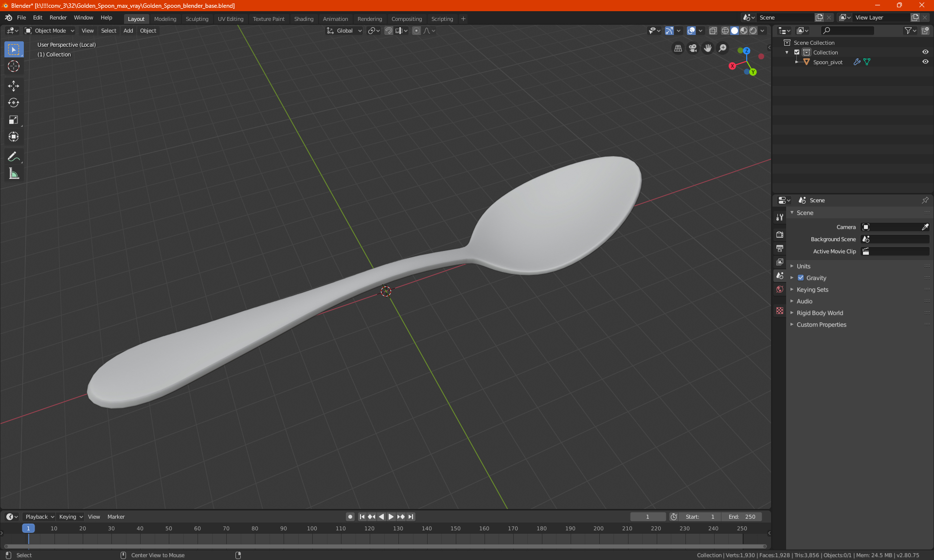Jump to the last frame
This screenshot has height=560, width=934.
tap(411, 517)
